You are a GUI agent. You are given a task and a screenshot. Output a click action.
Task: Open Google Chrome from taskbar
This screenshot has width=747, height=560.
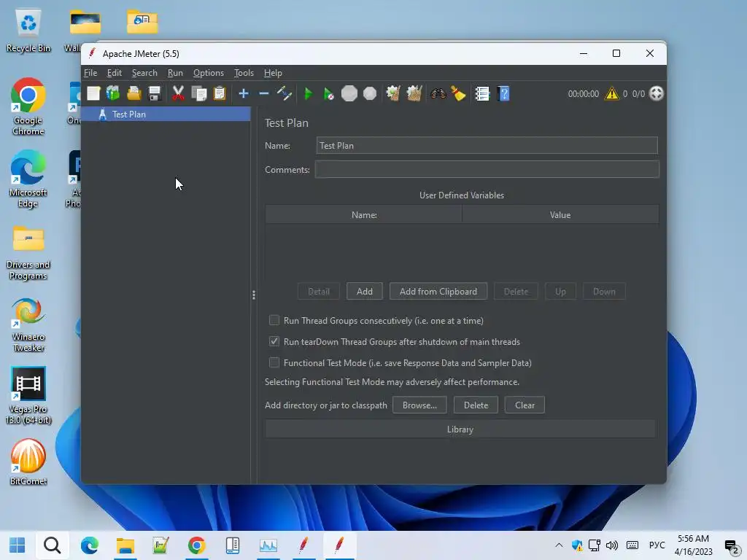click(197, 545)
